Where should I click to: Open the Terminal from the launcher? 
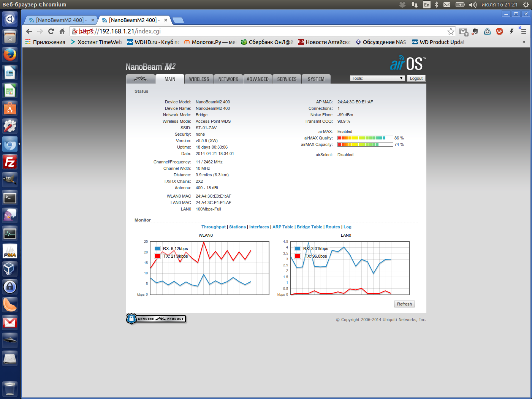(x=10, y=198)
